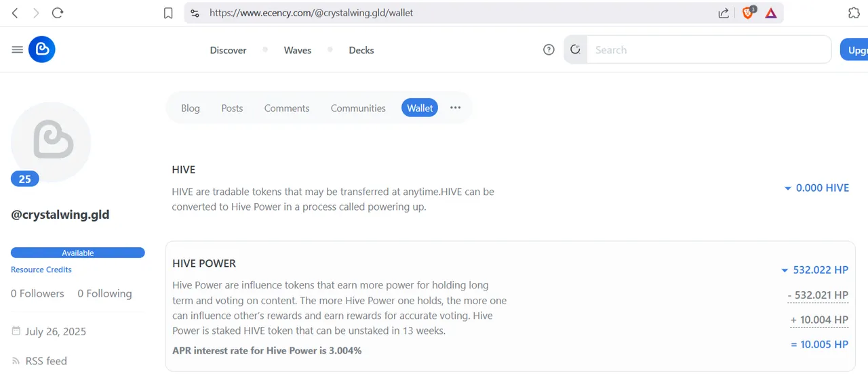This screenshot has width=868, height=384.
Task: Click 0 Followers
Action: tap(37, 293)
